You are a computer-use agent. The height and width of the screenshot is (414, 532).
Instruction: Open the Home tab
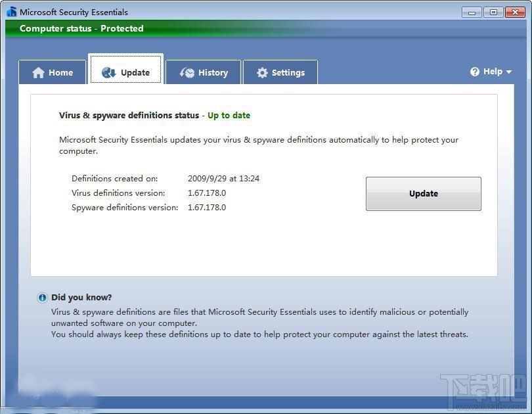[x=53, y=72]
